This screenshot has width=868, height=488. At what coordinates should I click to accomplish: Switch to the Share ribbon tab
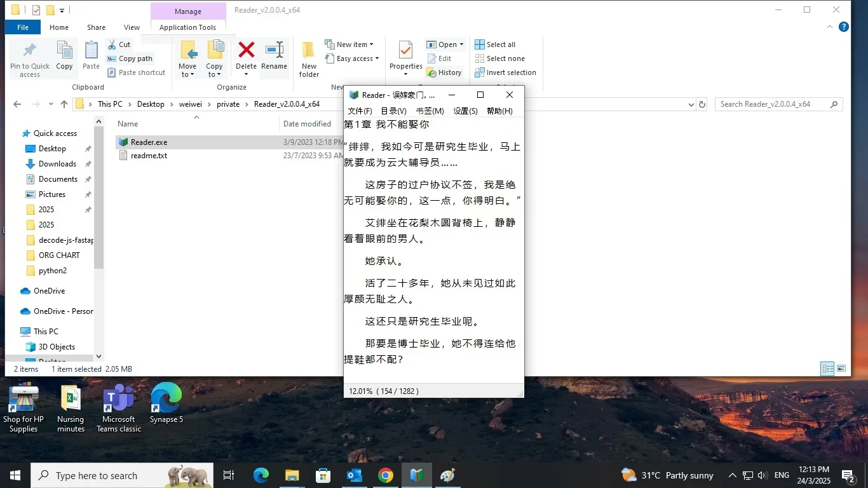(97, 27)
